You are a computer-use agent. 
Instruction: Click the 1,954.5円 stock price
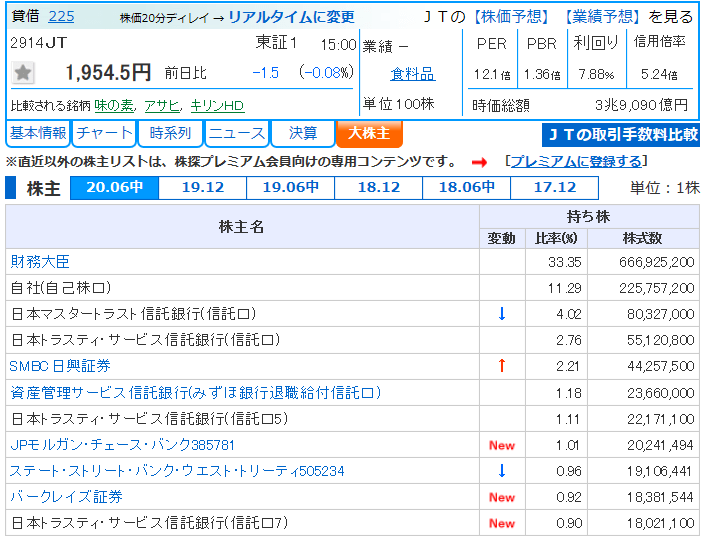(108, 72)
